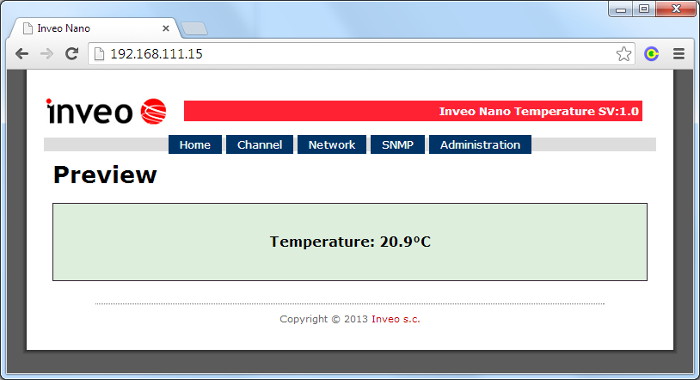Image resolution: width=700 pixels, height=380 pixels.
Task: Go back with the browser back arrow
Action: pos(21,54)
